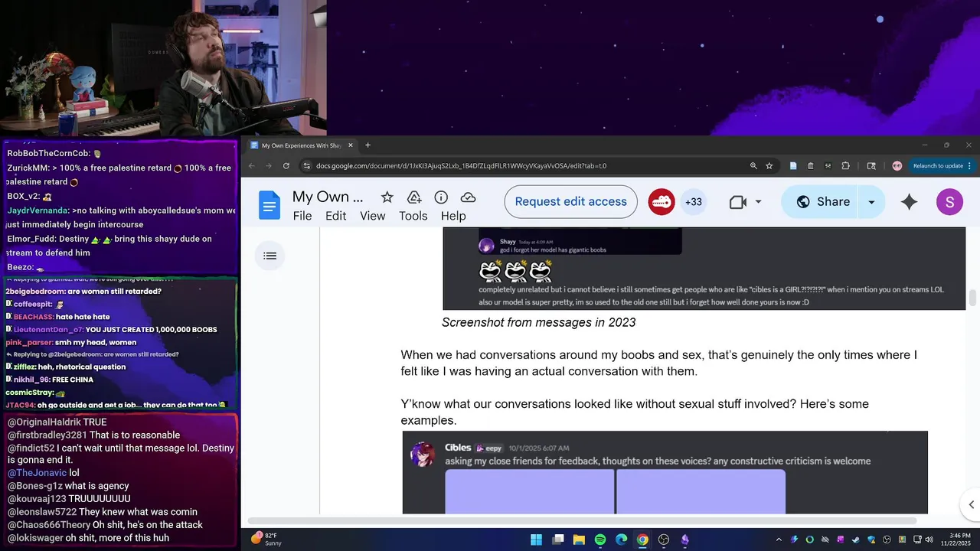This screenshot has width=980, height=551.
Task: Click Chrome's back arrow
Action: pos(252,166)
